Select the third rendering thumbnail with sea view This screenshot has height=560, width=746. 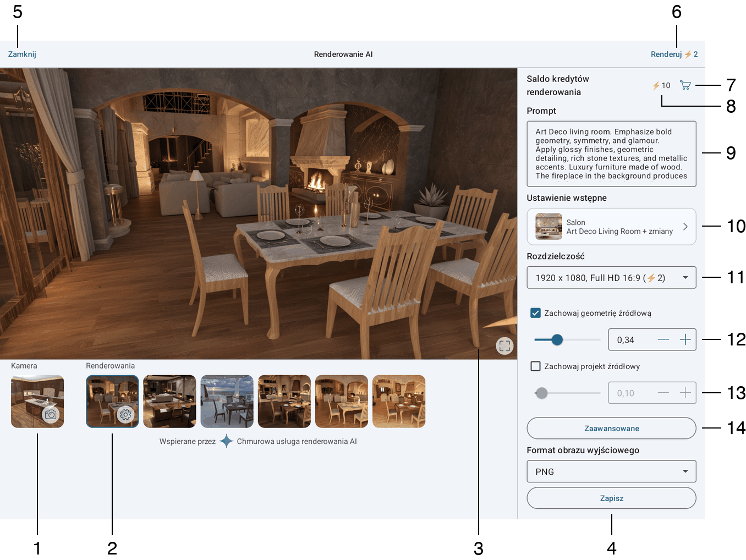[x=227, y=402]
